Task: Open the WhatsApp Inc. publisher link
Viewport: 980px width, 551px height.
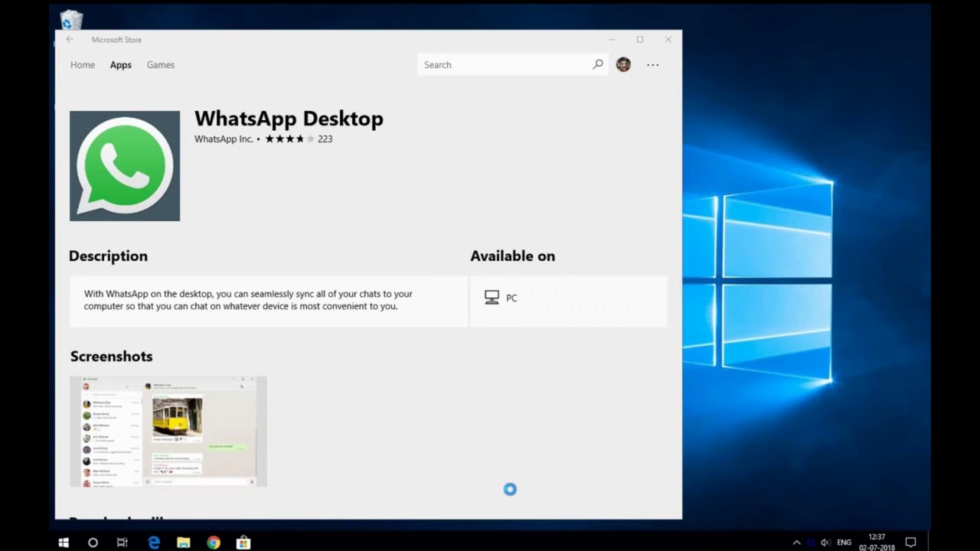Action: (x=224, y=139)
